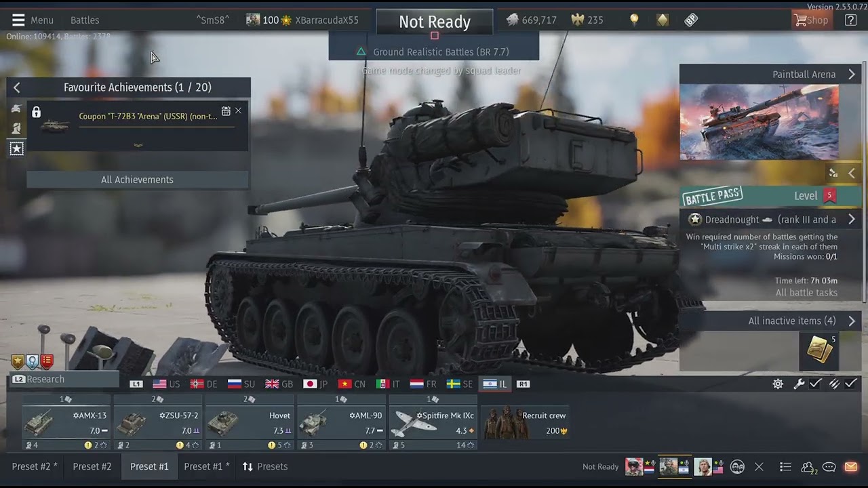
Task: Open Research button
Action: click(x=64, y=380)
